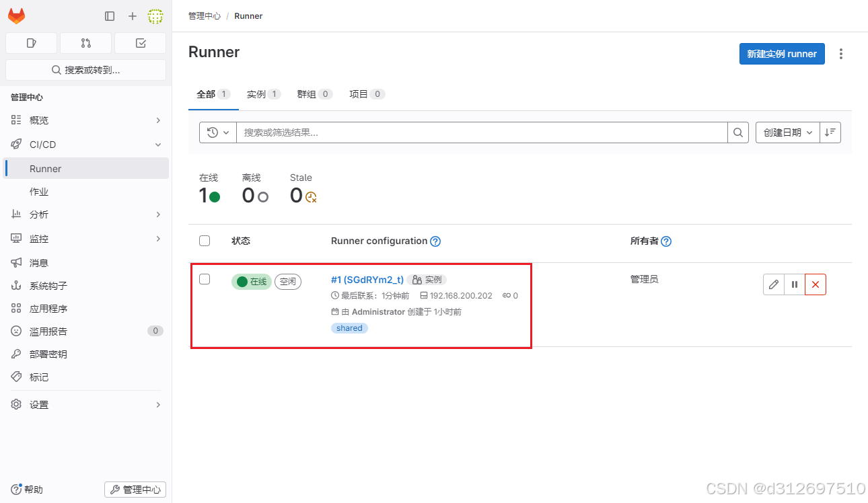
Task: Switch to the 项目 tab
Action: point(367,94)
